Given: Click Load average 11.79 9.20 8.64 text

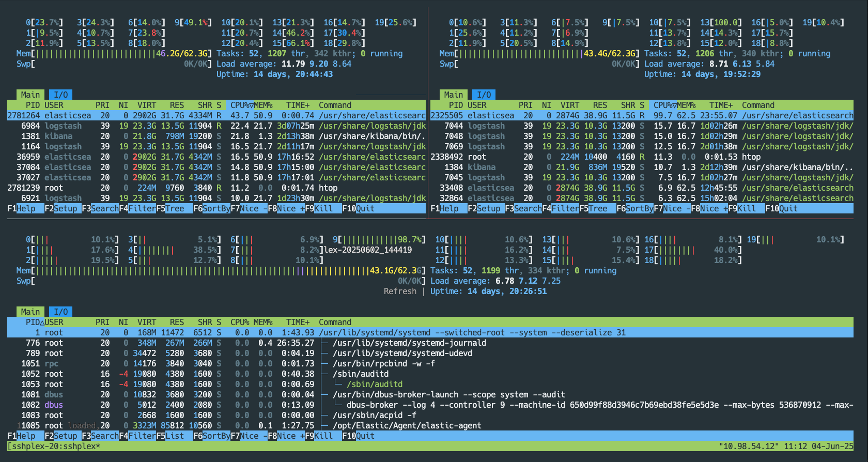Looking at the screenshot, I should click(x=284, y=64).
